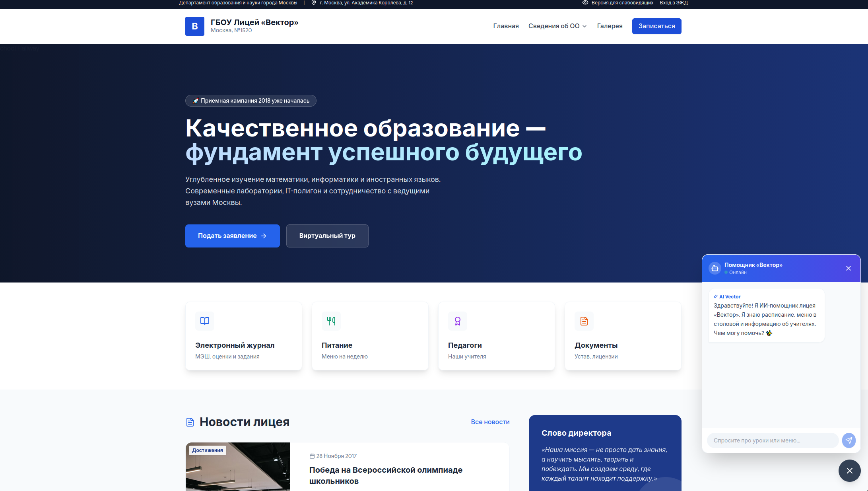Click the map pin address icon

[x=314, y=3]
